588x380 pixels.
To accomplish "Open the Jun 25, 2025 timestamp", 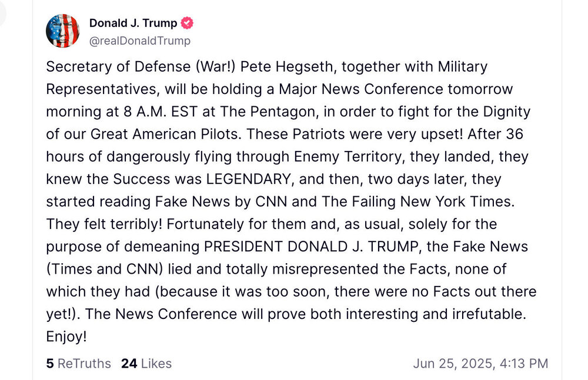I will click(480, 364).
